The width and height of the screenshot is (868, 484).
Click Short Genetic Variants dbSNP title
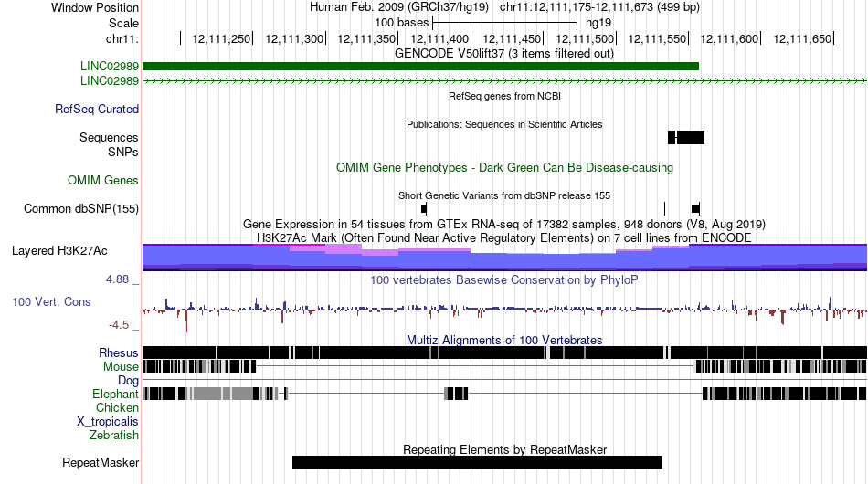504,195
